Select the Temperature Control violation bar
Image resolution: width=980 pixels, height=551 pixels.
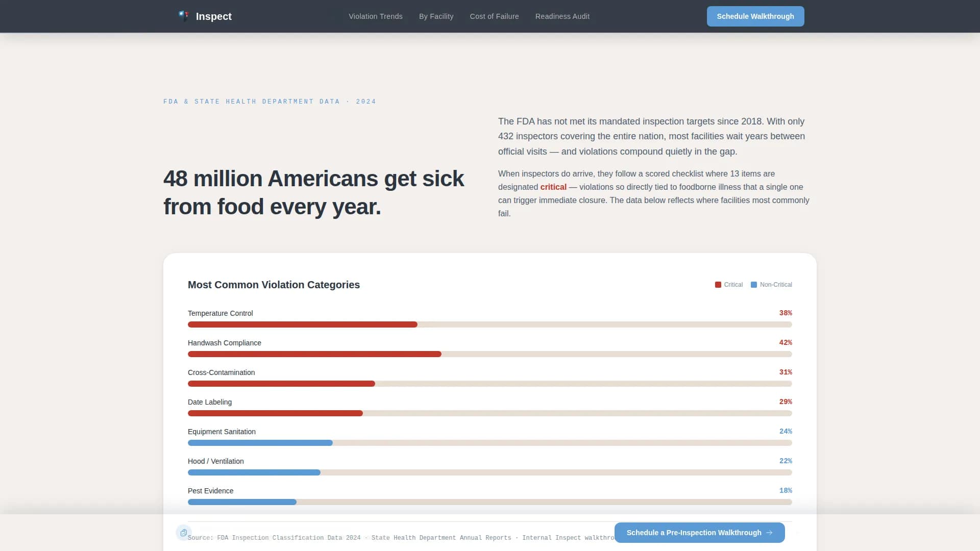pyautogui.click(x=302, y=324)
